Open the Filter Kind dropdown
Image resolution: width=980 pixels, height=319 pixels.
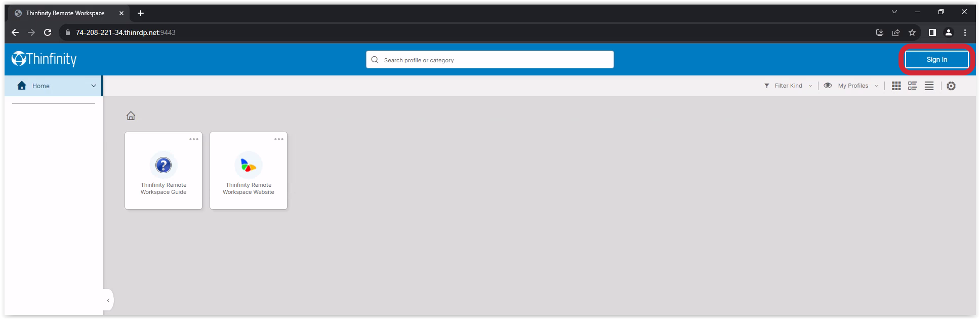click(x=788, y=86)
